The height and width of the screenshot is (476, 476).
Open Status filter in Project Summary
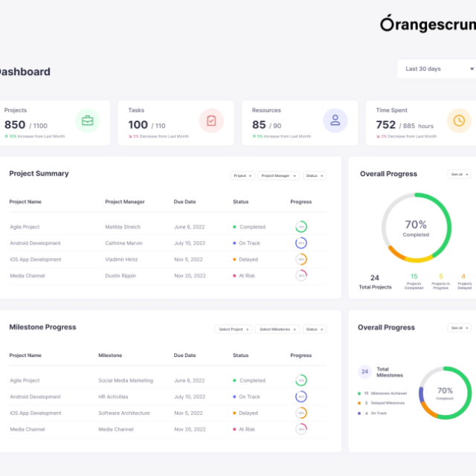point(315,176)
